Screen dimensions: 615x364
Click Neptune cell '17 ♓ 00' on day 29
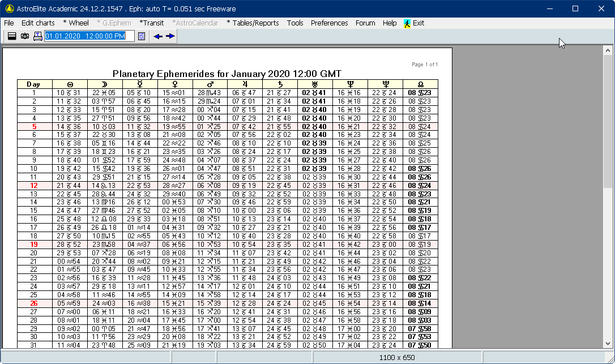349,329
